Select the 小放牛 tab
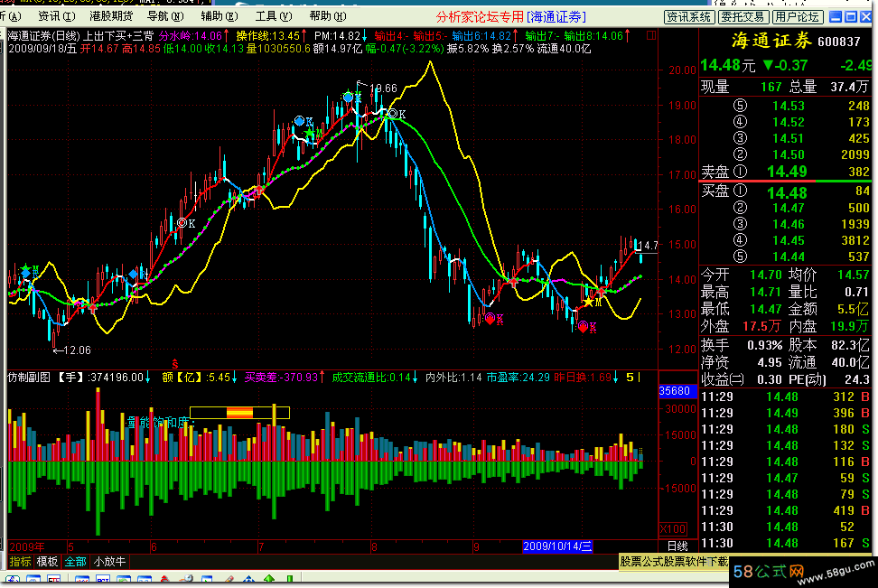This screenshot has height=588, width=878. (x=110, y=561)
